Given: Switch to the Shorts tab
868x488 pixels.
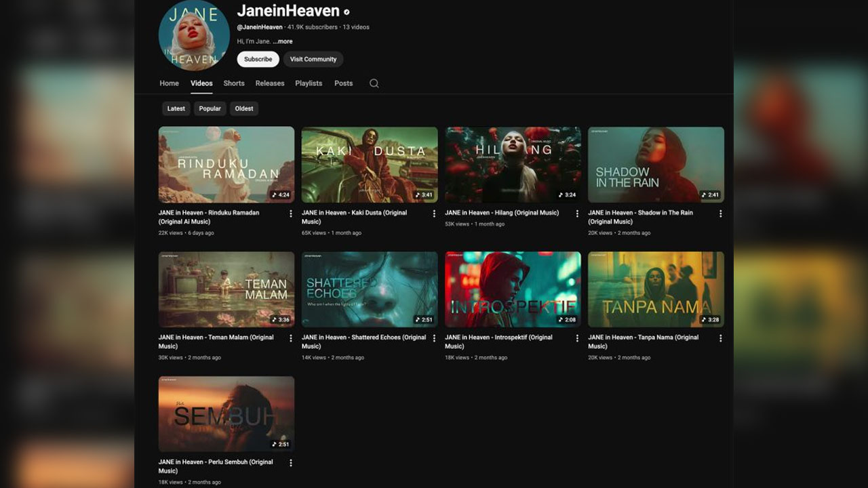Looking at the screenshot, I should pos(233,83).
